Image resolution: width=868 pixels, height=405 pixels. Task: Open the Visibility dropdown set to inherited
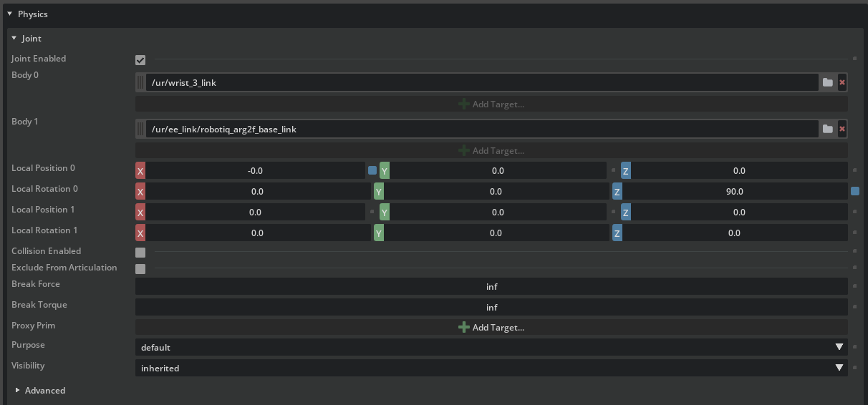click(x=491, y=368)
